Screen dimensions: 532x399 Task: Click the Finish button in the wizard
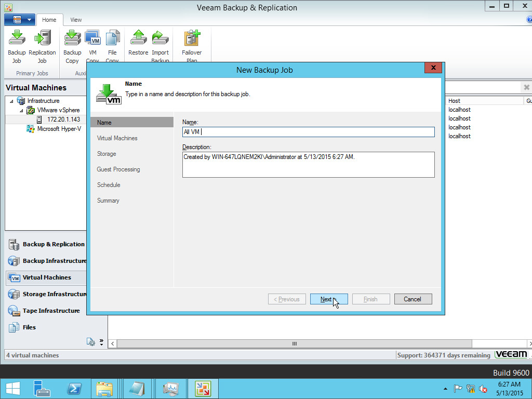coord(371,299)
